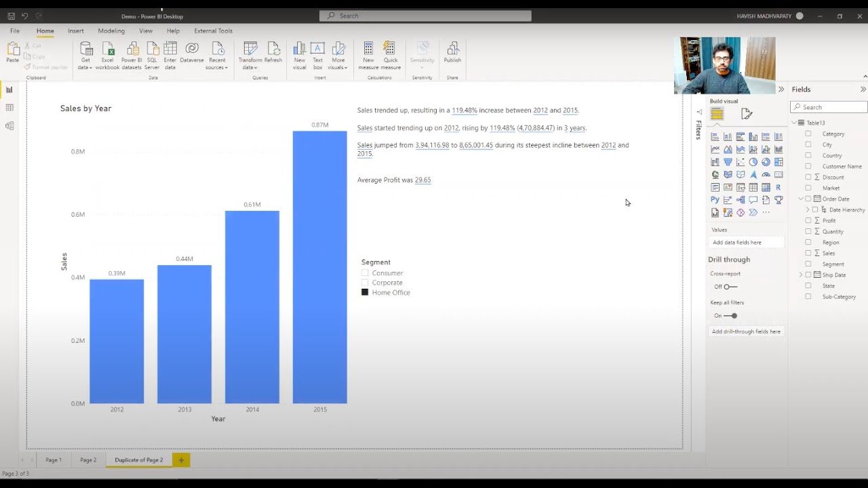Click the Fields search box
Screen dimensions: 868x488
tap(829, 107)
